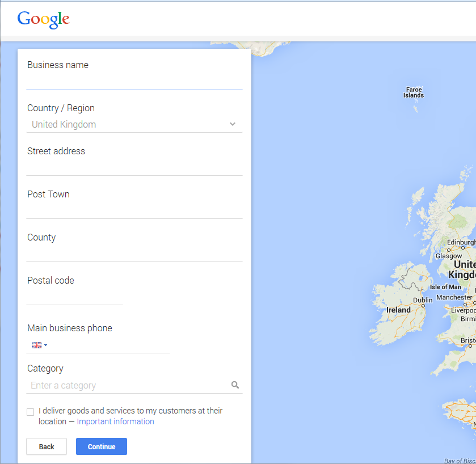Click the Ireland label on the map

tap(398, 310)
